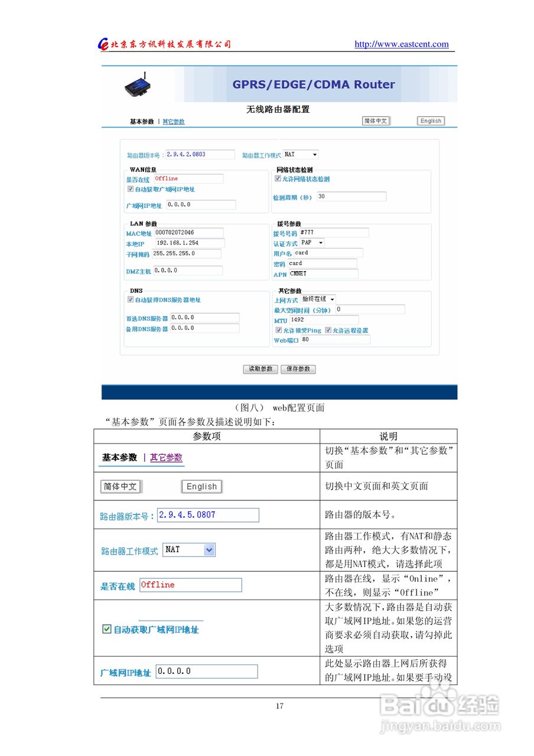This screenshot has height=756, width=534.
Task: Select 简体中文 language option
Action: tap(376, 120)
